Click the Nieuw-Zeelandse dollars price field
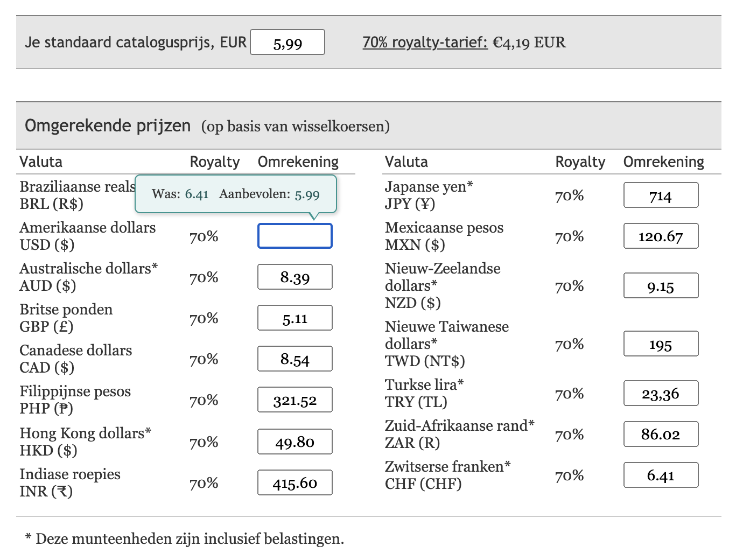The width and height of the screenshot is (729, 560). (x=661, y=285)
